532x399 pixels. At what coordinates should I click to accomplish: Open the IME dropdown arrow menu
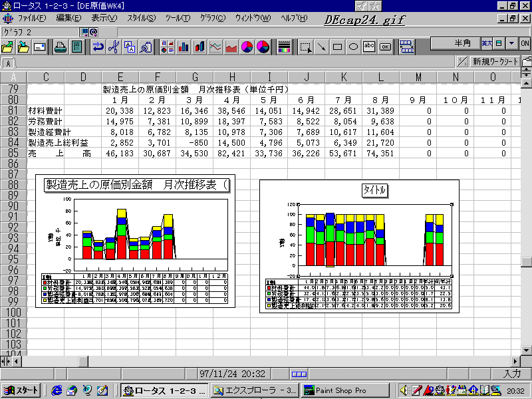tap(511, 43)
